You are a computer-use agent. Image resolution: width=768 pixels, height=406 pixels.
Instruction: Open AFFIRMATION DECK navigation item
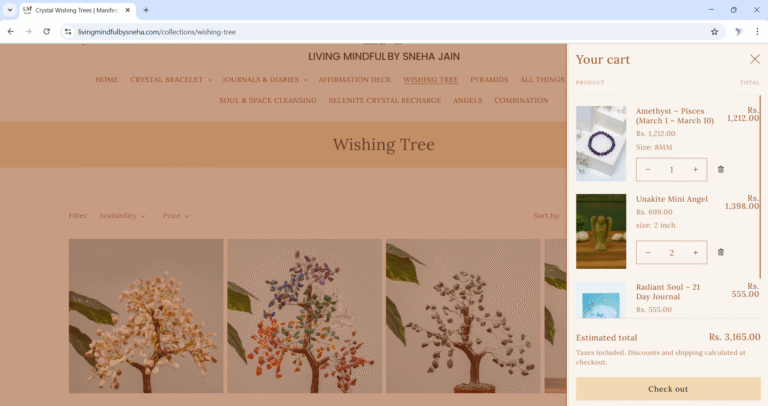(x=355, y=79)
